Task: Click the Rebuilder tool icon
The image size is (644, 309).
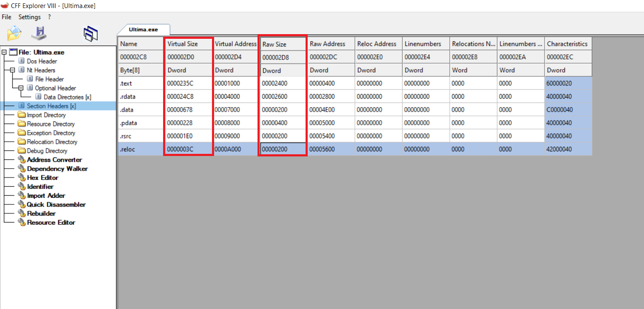Action: pyautogui.click(x=21, y=213)
